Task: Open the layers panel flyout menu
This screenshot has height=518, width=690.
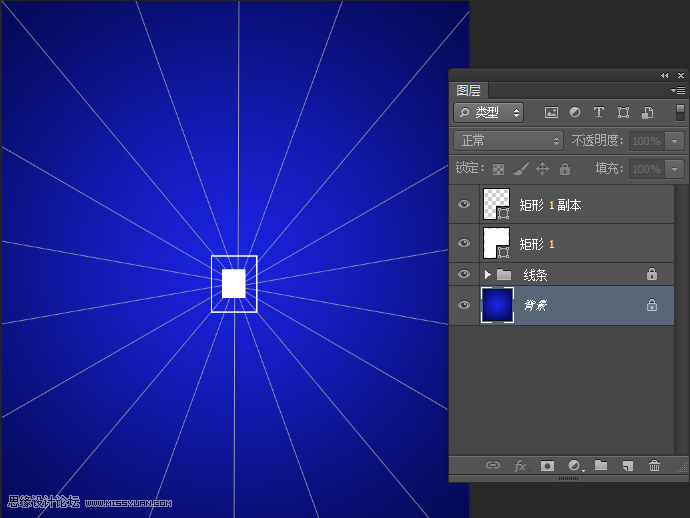Action: pos(678,90)
